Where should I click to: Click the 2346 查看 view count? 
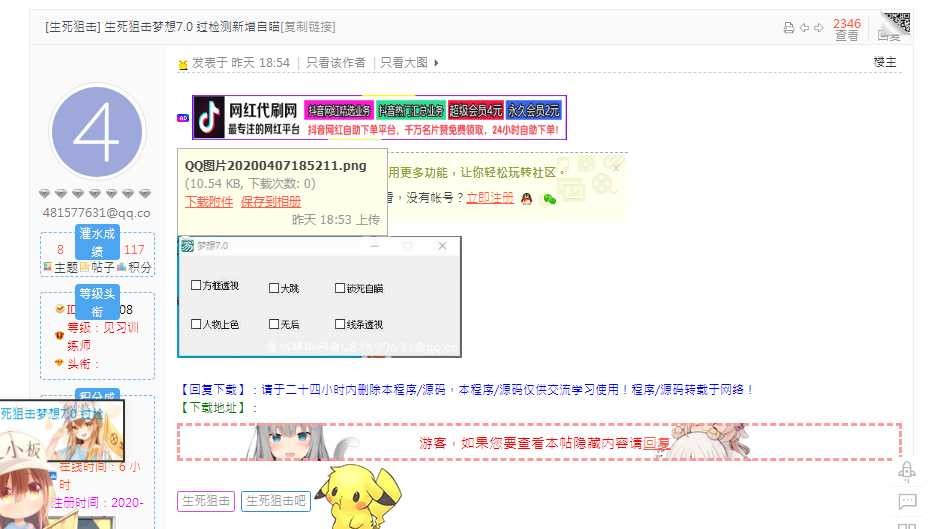[846, 29]
